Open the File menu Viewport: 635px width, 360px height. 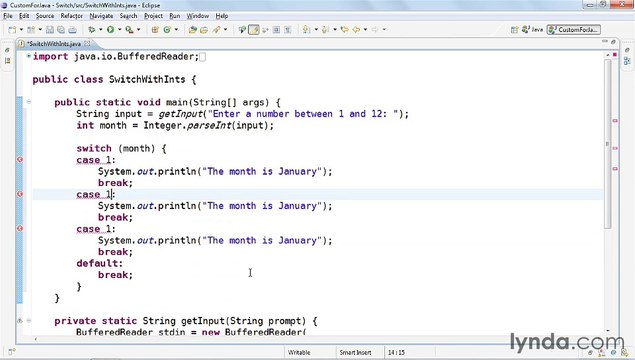(8, 16)
